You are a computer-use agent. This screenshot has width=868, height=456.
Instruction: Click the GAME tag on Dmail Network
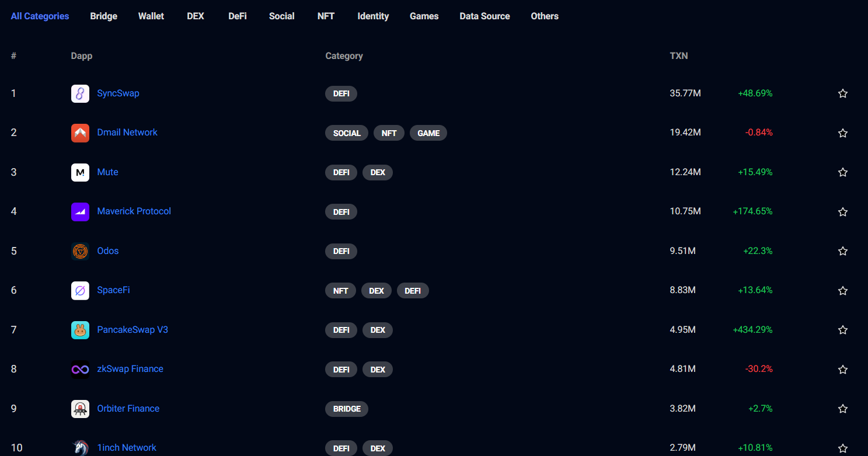click(428, 133)
